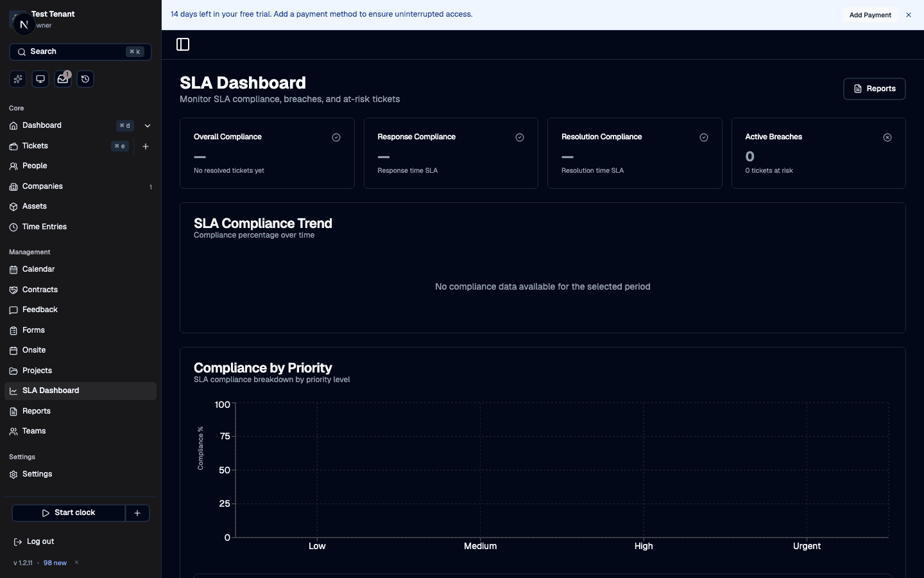924x578 pixels.
Task: Open the inbox with one unread notification
Action: [62, 78]
